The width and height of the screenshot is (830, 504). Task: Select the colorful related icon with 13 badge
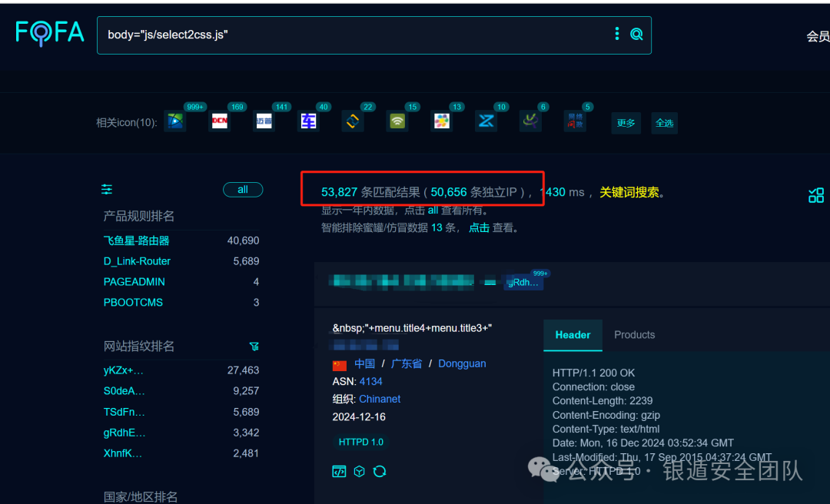[x=441, y=121]
